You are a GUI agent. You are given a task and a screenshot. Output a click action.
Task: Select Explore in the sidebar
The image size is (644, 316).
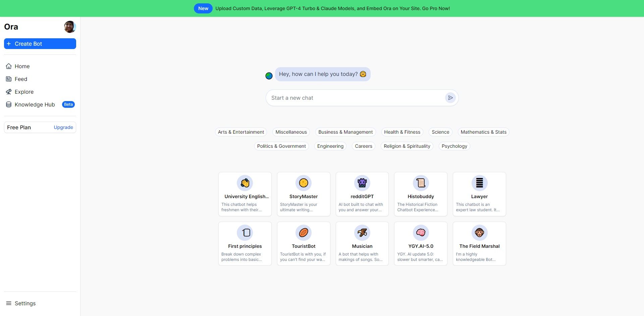pos(24,92)
